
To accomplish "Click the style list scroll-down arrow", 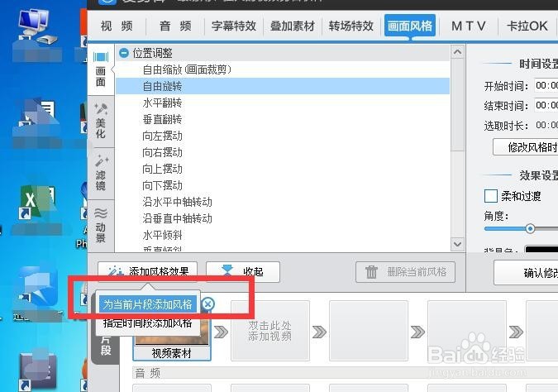I will tap(457, 244).
